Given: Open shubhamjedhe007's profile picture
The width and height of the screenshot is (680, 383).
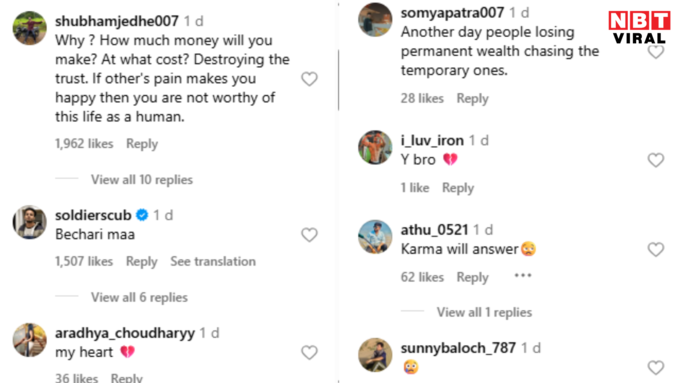Looking at the screenshot, I should click(29, 28).
